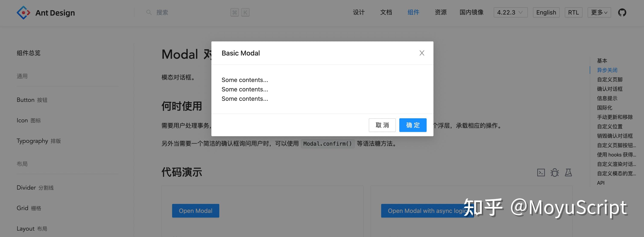Jump to the API anchor link

600,183
